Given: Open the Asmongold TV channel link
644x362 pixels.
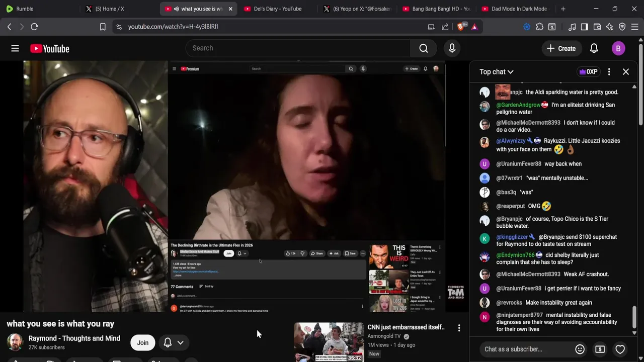Looking at the screenshot, I should [x=384, y=336].
